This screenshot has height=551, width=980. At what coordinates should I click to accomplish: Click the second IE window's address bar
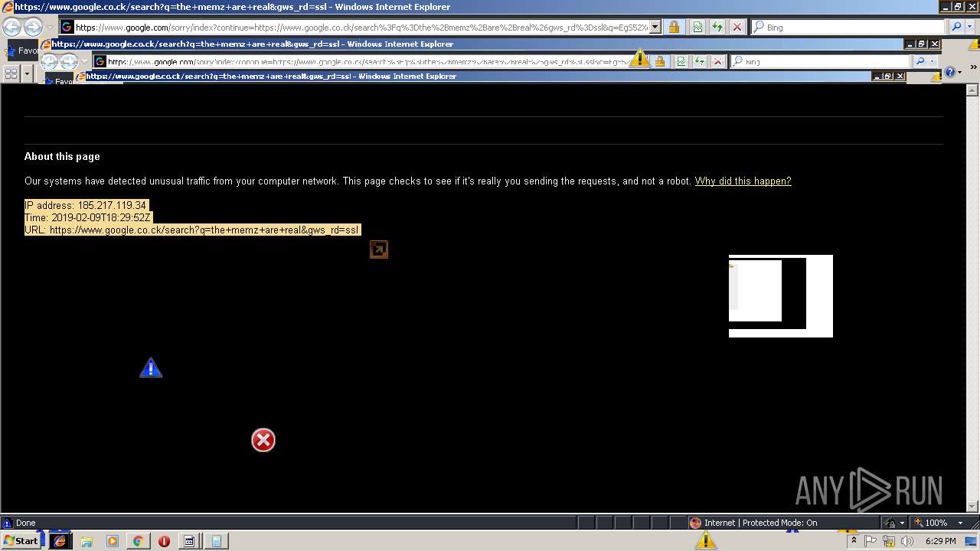369,61
